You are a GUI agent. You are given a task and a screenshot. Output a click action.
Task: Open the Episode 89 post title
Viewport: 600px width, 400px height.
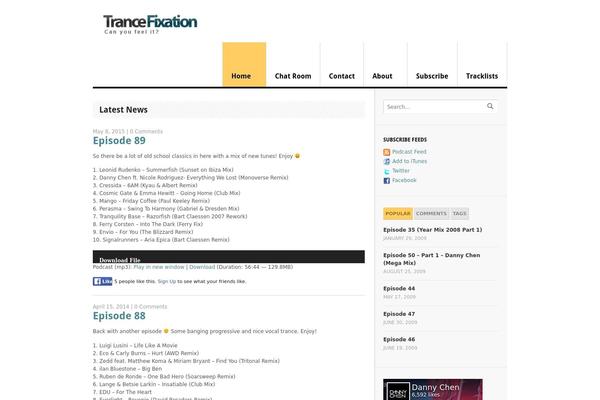[x=119, y=140]
